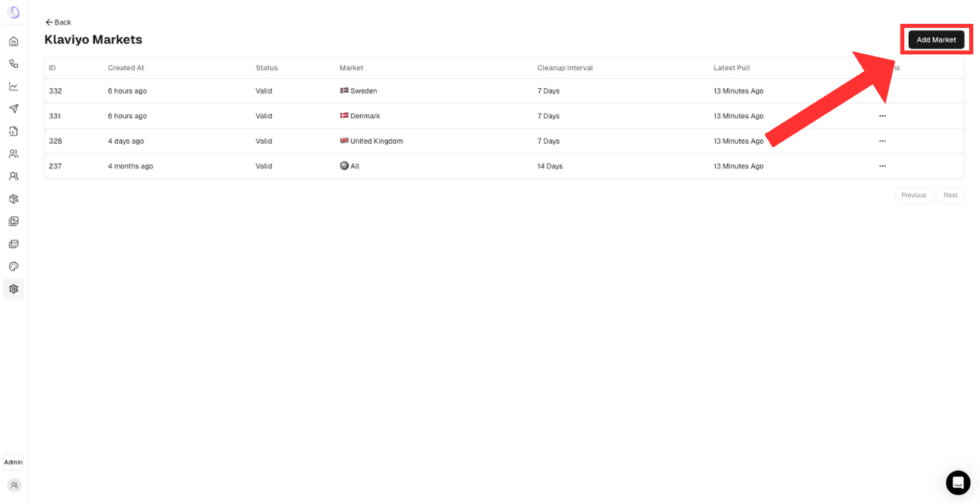Open the settings gear icon in sidebar
Viewport: 980px width, 504px height.
13,289
